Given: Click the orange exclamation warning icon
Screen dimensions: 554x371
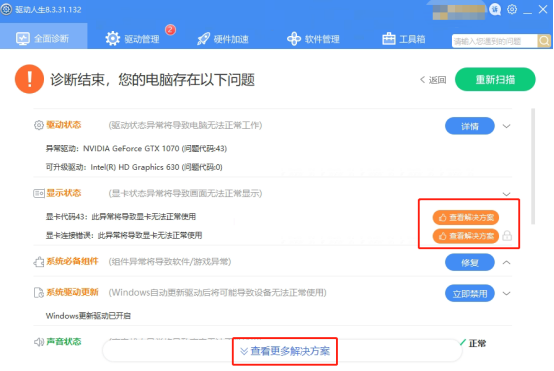Looking at the screenshot, I should point(29,79).
